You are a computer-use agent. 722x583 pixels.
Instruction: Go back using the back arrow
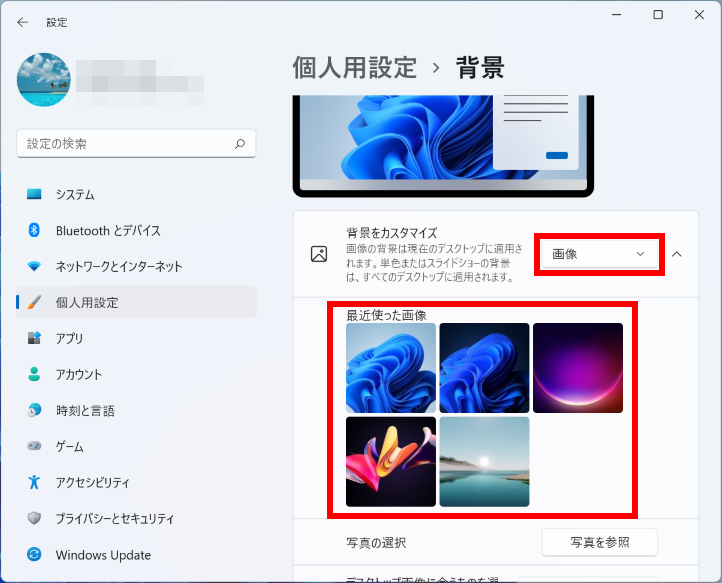(22, 22)
